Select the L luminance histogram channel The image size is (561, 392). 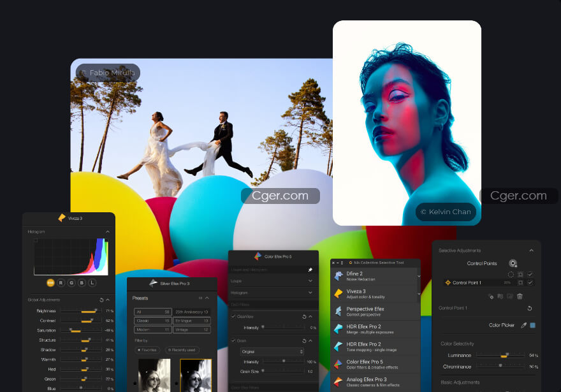[x=92, y=282]
